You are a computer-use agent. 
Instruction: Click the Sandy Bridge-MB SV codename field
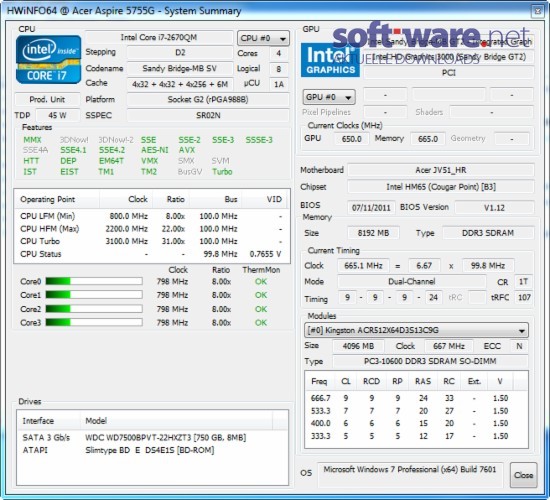(x=180, y=68)
